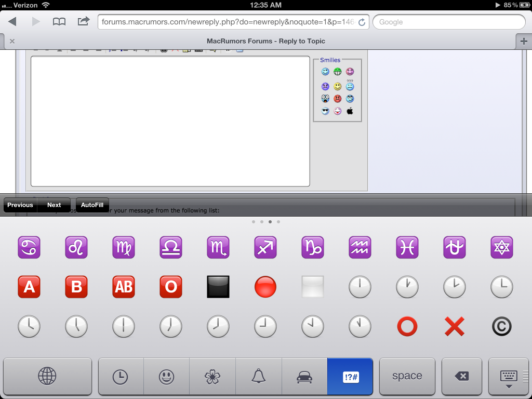This screenshot has height=399, width=532.
Task: Select the Libra zodiac emoji
Action: pyautogui.click(x=170, y=247)
